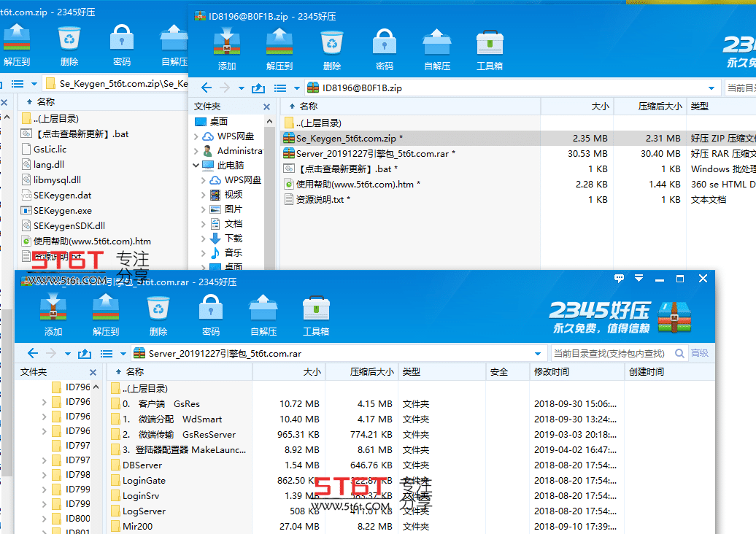
Task: Open address dropdown in Server rar window
Action: pyautogui.click(x=538, y=354)
